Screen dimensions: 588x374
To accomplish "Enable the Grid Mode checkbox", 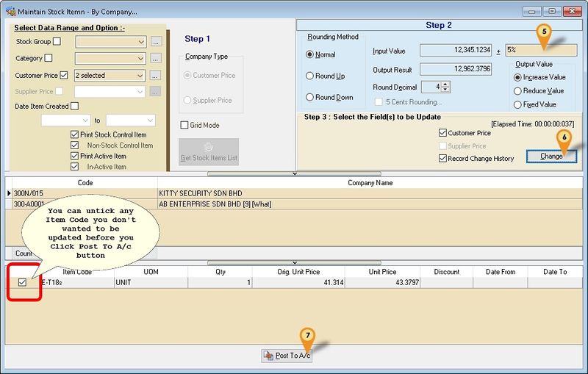I will (184, 125).
